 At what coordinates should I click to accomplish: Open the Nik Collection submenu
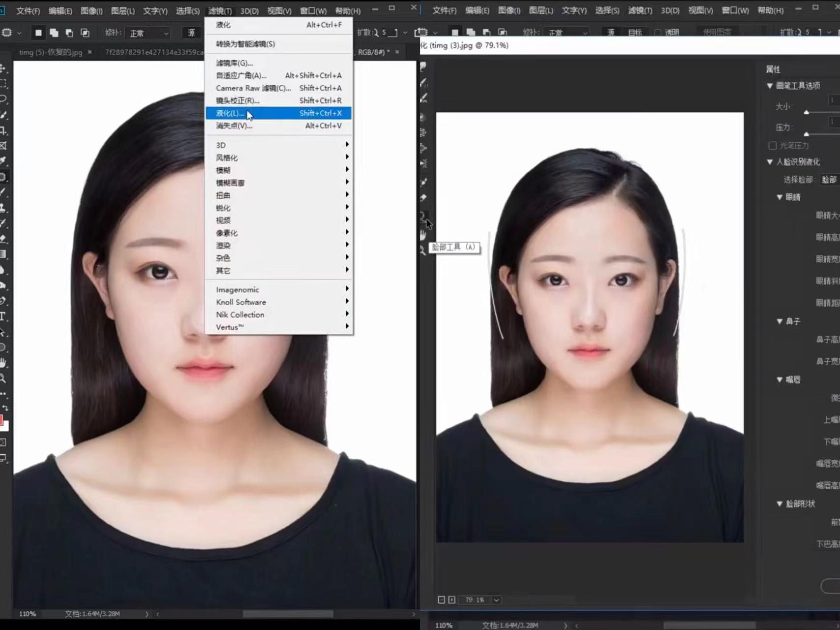278,315
